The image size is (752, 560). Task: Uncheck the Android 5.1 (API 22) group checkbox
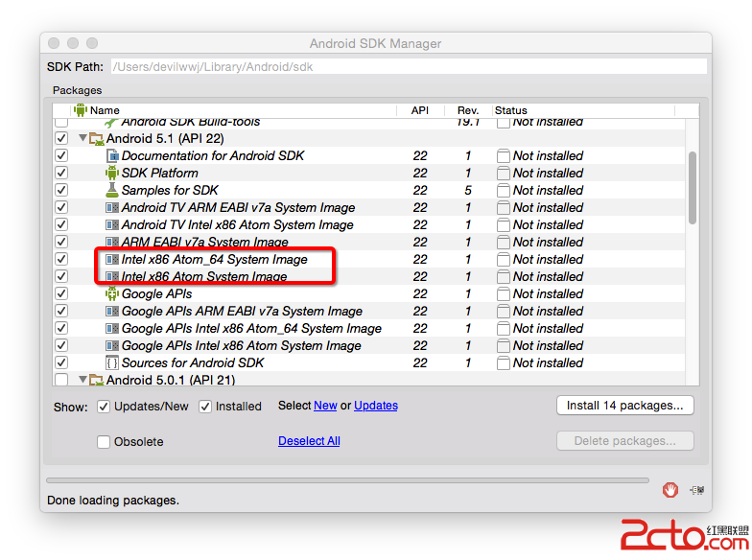coord(61,138)
